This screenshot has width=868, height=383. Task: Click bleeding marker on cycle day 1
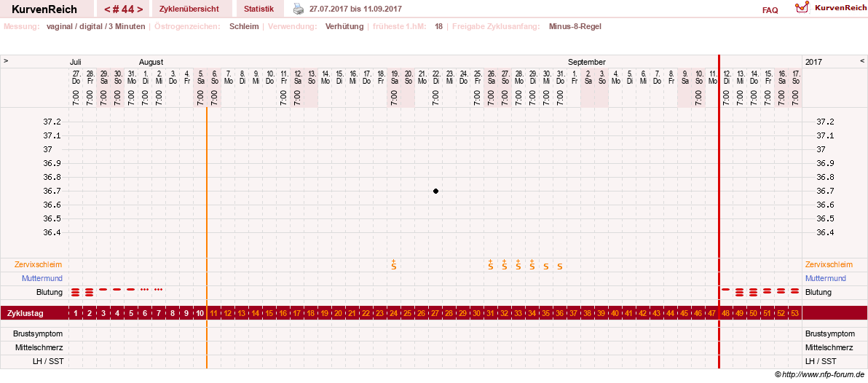(76, 292)
